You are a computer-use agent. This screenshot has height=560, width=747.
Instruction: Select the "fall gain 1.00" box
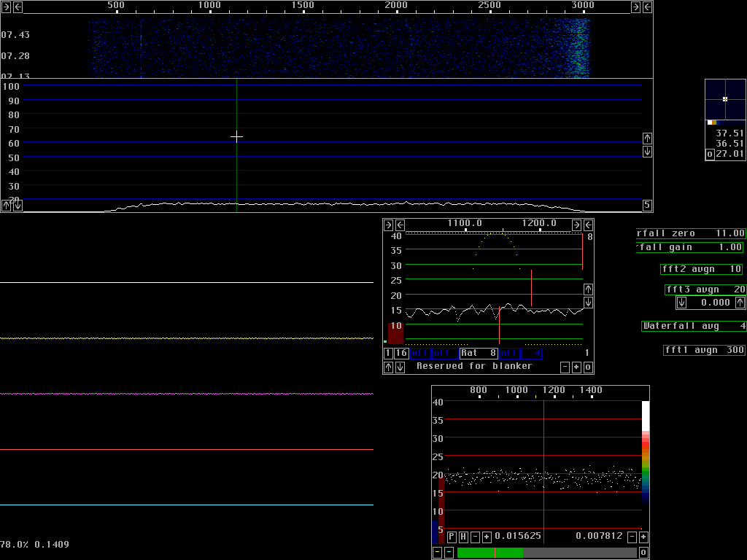click(x=689, y=247)
